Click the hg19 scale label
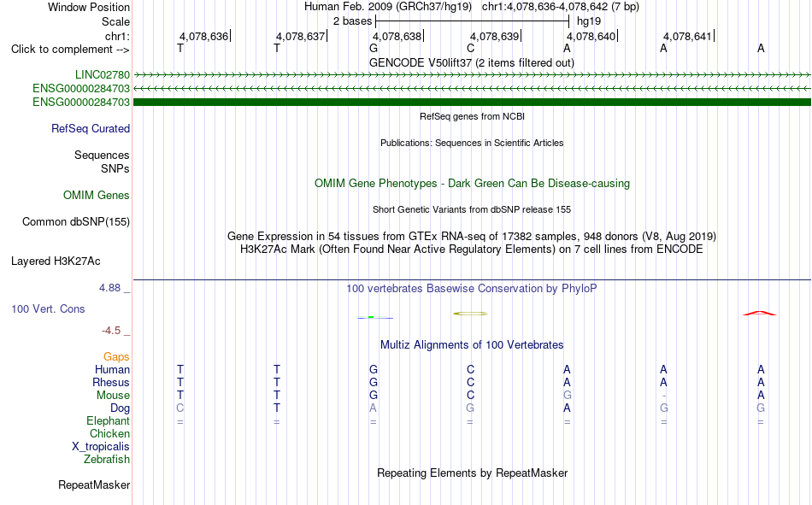This screenshot has width=812, height=505. pyautogui.click(x=589, y=21)
